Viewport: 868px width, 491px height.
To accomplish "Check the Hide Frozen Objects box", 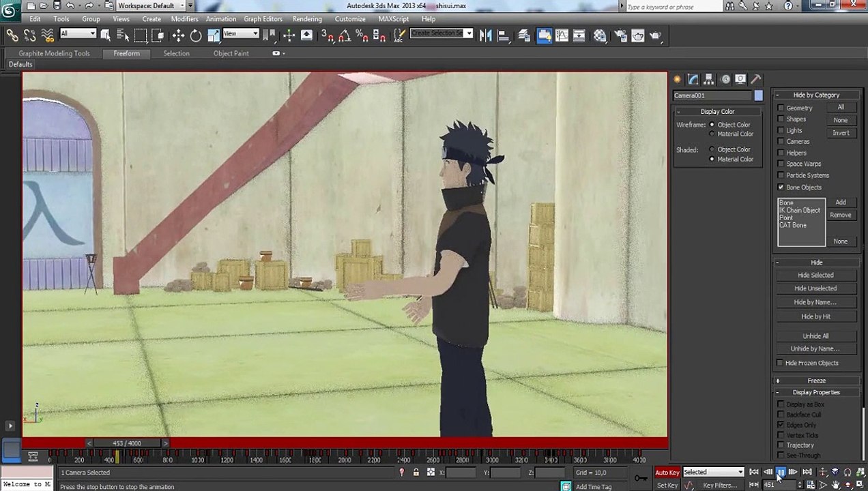I will tap(780, 363).
